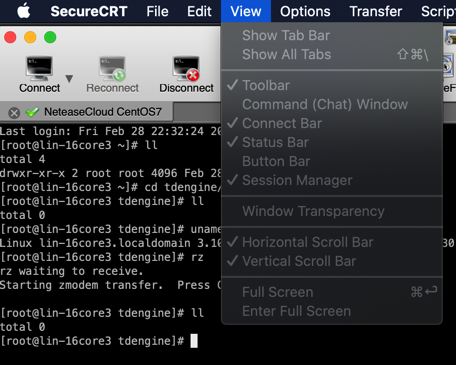The width and height of the screenshot is (456, 365).
Task: Open the Apple menu
Action: pos(23,11)
